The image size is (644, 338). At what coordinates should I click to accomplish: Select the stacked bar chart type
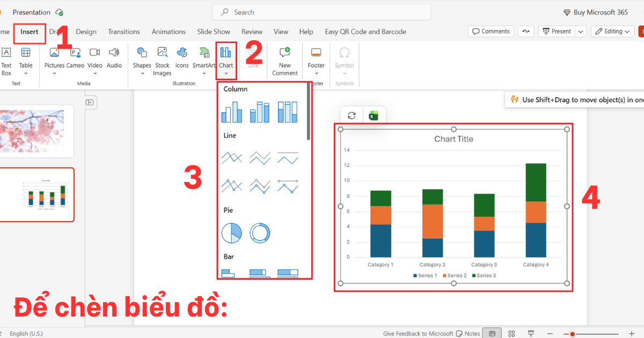click(x=260, y=273)
